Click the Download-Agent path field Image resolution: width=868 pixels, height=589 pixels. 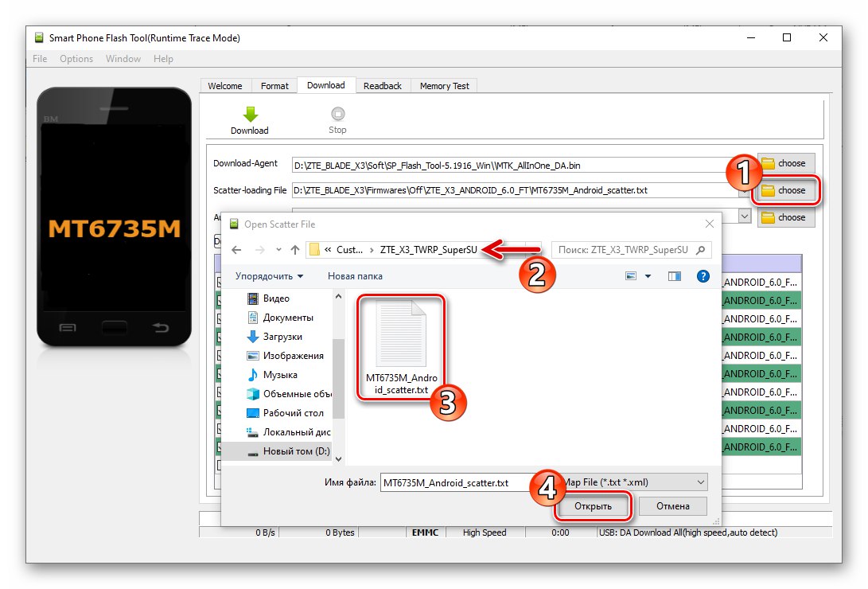coord(515,166)
